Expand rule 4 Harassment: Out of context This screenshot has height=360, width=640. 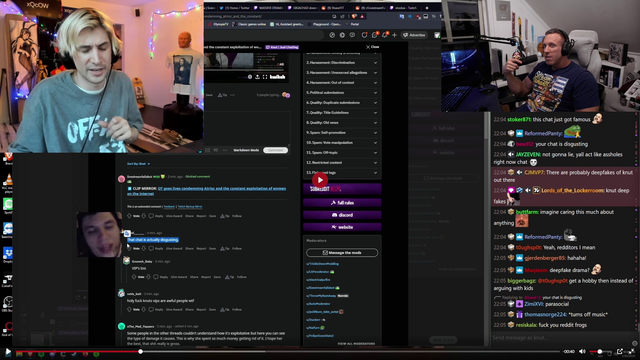point(342,83)
